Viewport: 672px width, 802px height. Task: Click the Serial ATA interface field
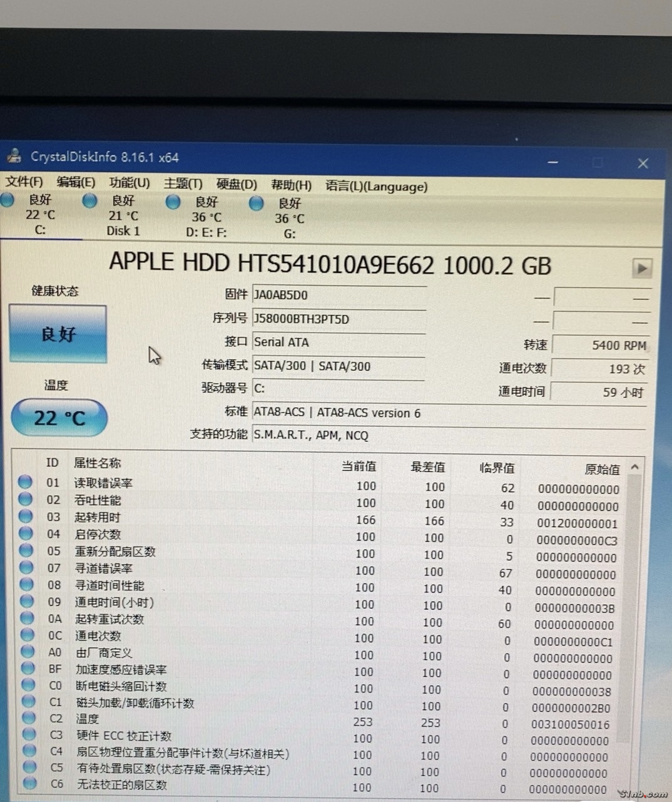(339, 342)
